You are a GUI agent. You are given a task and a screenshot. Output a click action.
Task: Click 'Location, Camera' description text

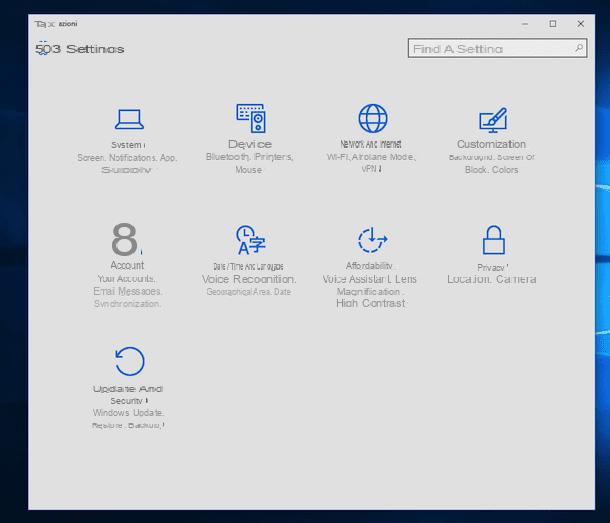pos(492,279)
